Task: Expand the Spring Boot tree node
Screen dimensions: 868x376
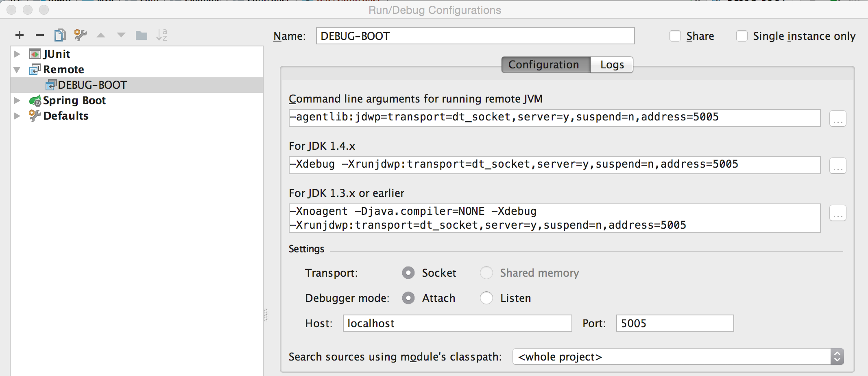Action: pyautogui.click(x=17, y=100)
